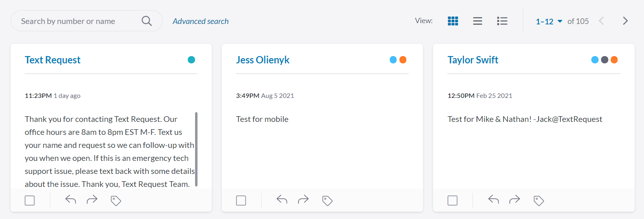Forward the Jess Olienyk message
This screenshot has width=644, height=219.
[303, 199]
